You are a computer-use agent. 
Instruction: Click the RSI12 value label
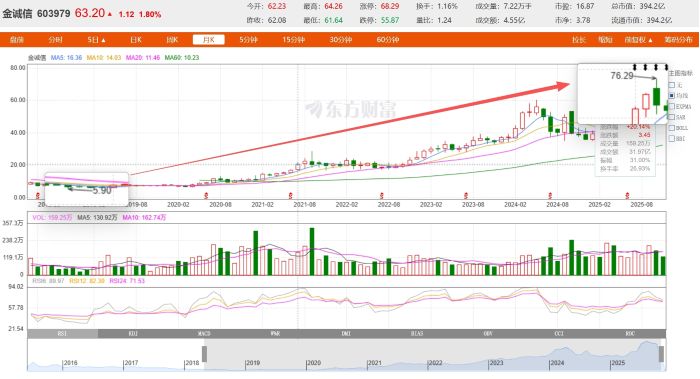[87, 281]
